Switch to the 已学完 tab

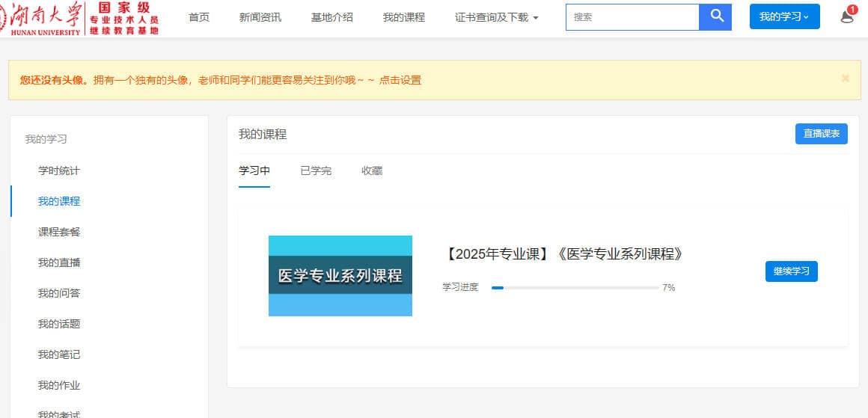click(316, 171)
